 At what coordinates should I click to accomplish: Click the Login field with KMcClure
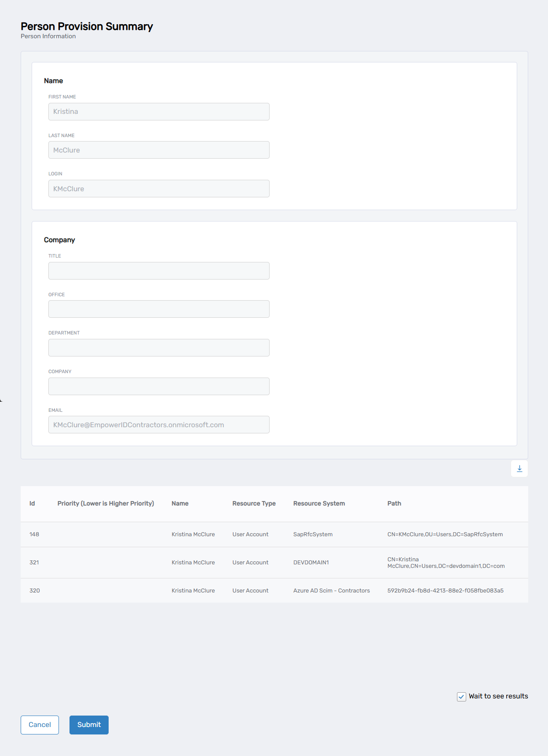pyautogui.click(x=159, y=189)
